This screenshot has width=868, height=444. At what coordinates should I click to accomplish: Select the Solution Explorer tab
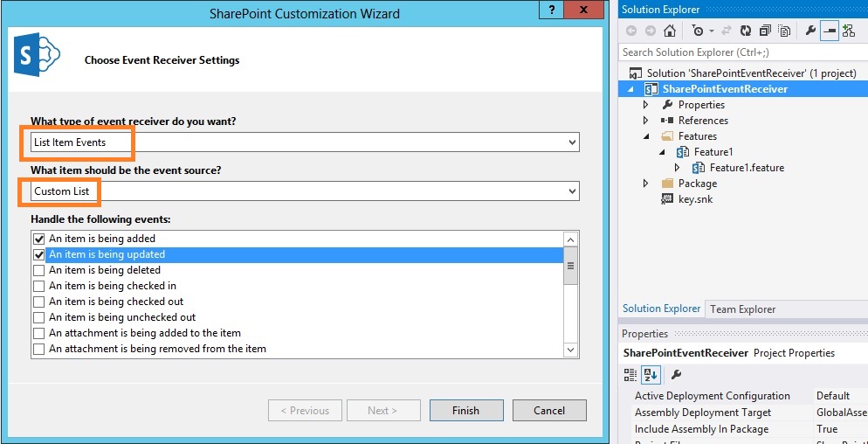pyautogui.click(x=661, y=309)
